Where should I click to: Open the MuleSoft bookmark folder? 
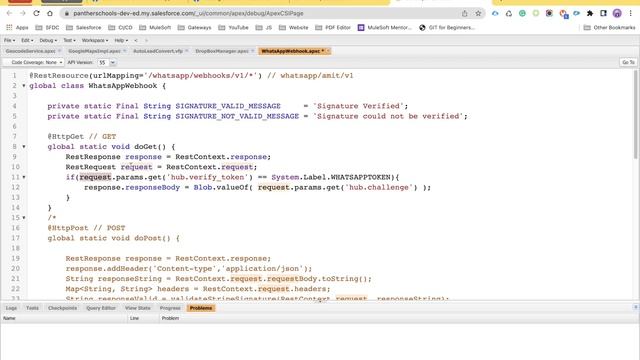155,28
